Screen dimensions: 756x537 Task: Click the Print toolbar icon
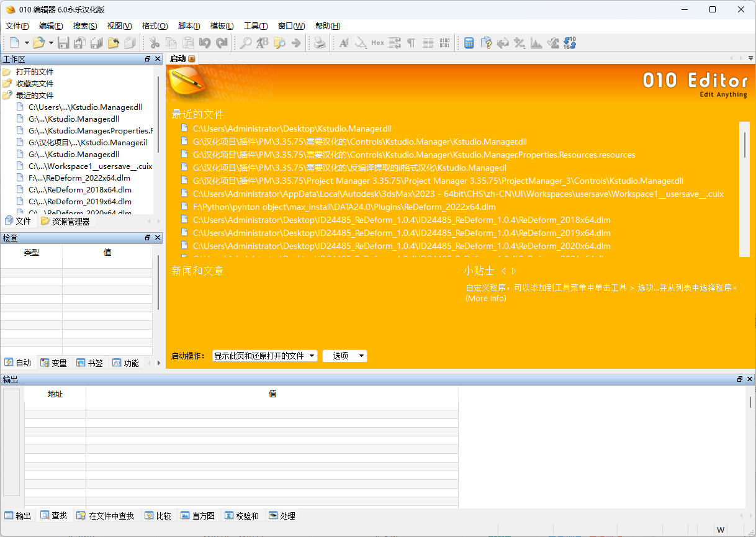click(319, 43)
